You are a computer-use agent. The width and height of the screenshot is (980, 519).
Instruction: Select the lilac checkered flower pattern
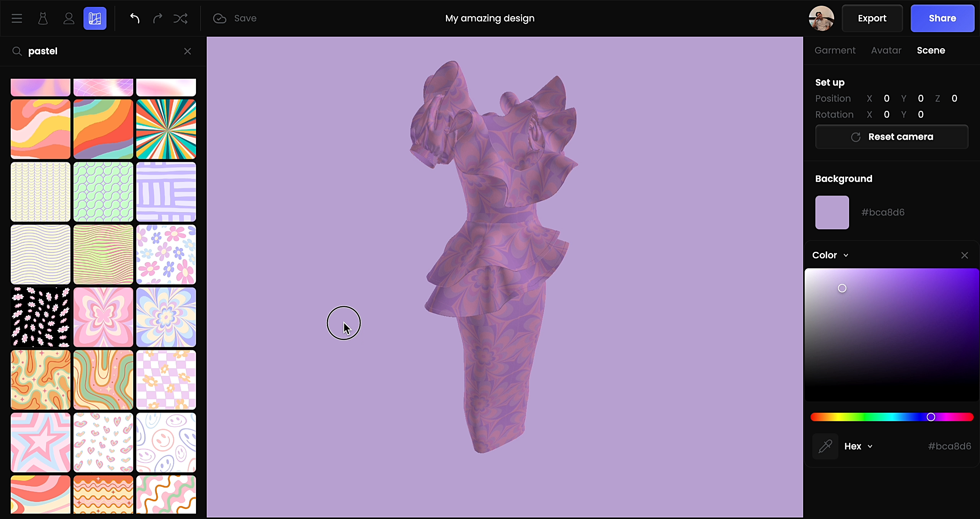pos(166,380)
